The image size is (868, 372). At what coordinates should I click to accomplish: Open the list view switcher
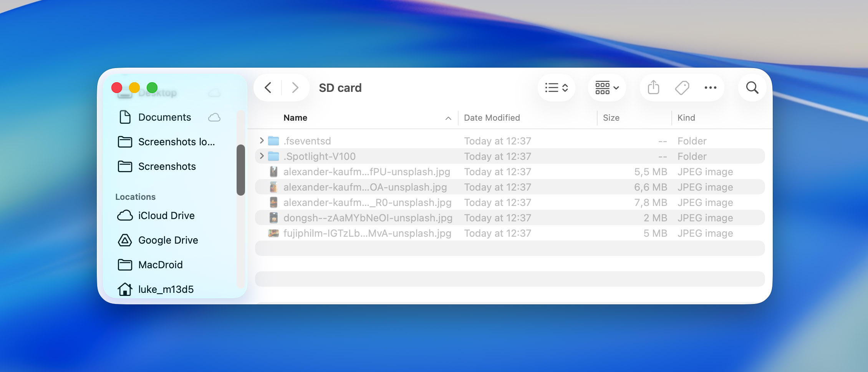pyautogui.click(x=557, y=88)
